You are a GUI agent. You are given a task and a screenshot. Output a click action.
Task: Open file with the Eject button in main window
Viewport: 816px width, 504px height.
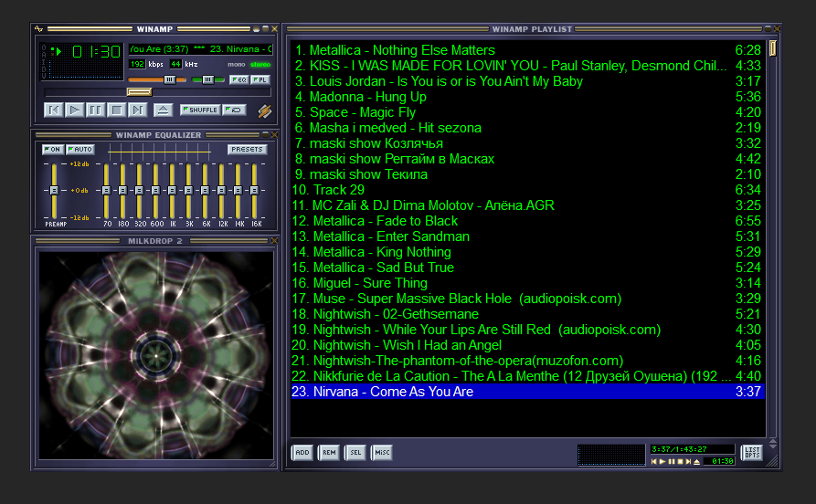(163, 110)
